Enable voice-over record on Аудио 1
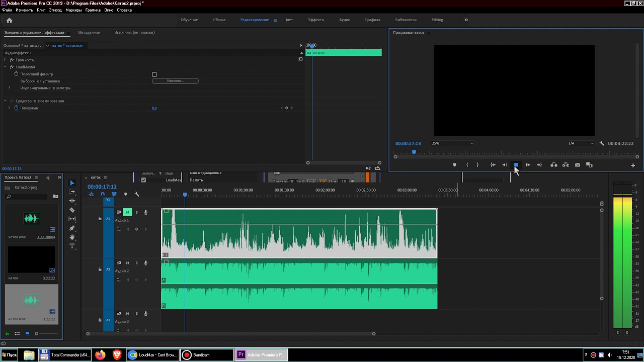This screenshot has width=644, height=362. [x=145, y=212]
